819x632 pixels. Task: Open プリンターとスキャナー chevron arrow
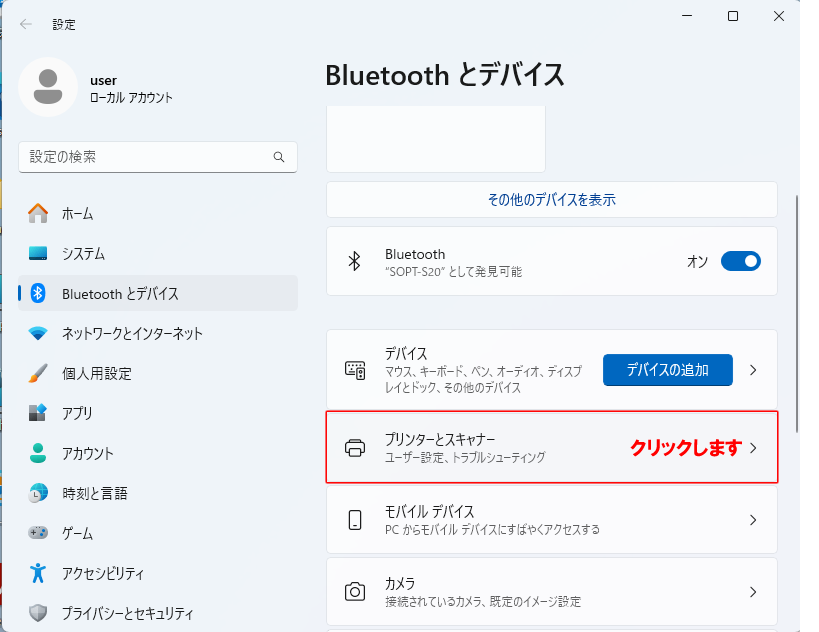tap(753, 448)
